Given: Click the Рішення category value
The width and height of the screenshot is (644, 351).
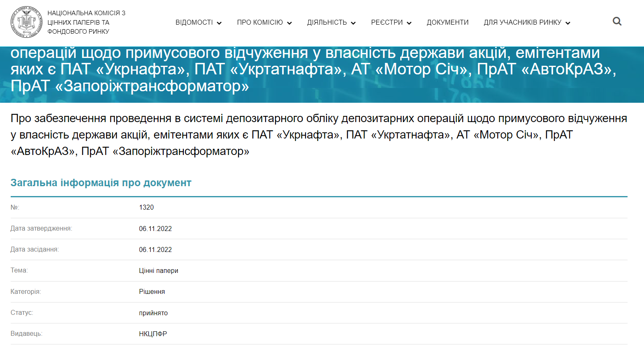Looking at the screenshot, I should click(x=152, y=292).
